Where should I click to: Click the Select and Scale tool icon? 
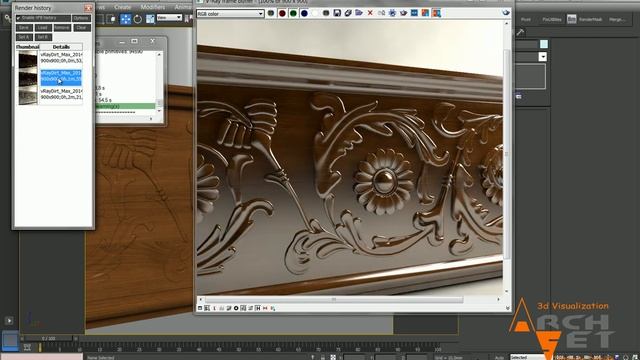[x=150, y=19]
